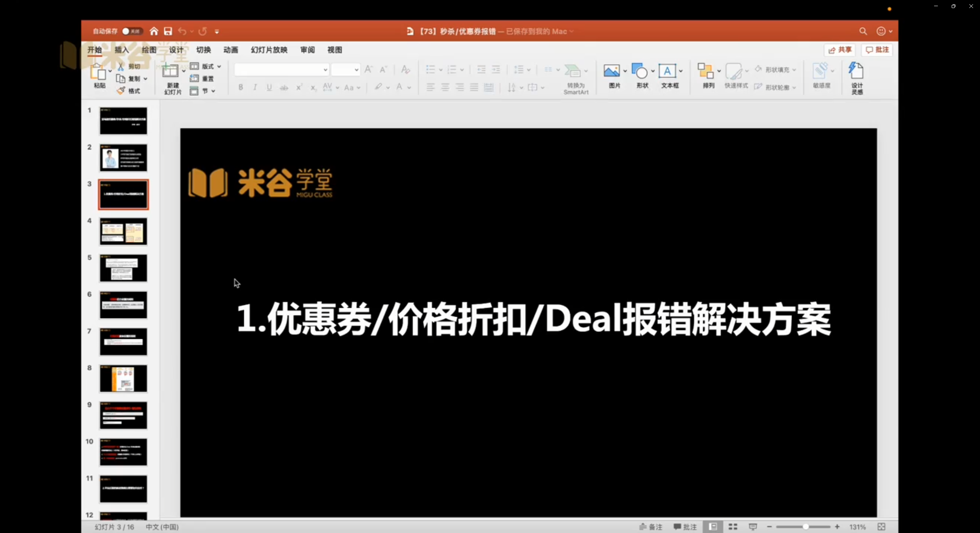
Task: Toggle bold formatting button
Action: [241, 87]
